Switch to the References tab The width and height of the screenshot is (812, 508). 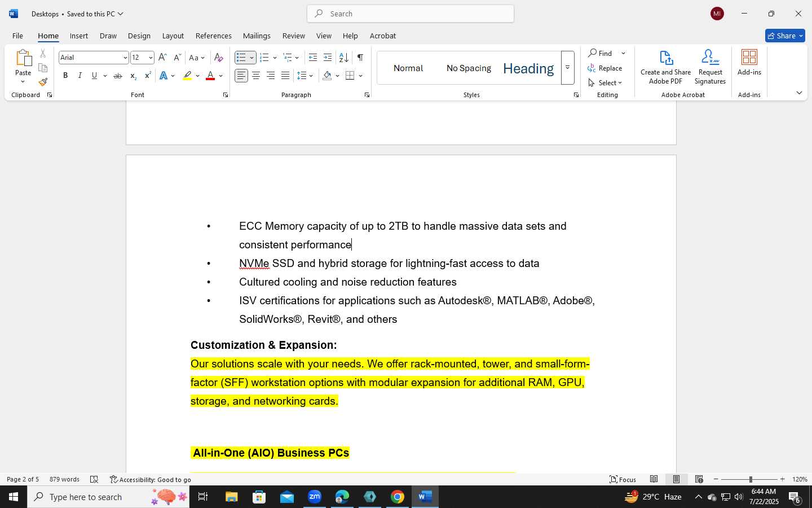pyautogui.click(x=214, y=36)
